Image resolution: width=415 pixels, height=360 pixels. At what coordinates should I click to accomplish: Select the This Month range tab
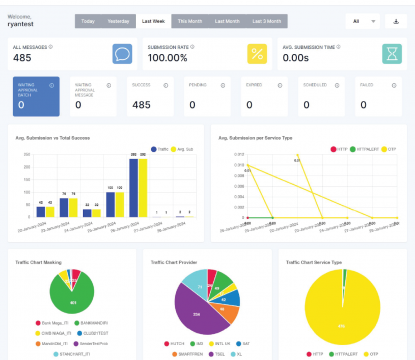point(190,21)
